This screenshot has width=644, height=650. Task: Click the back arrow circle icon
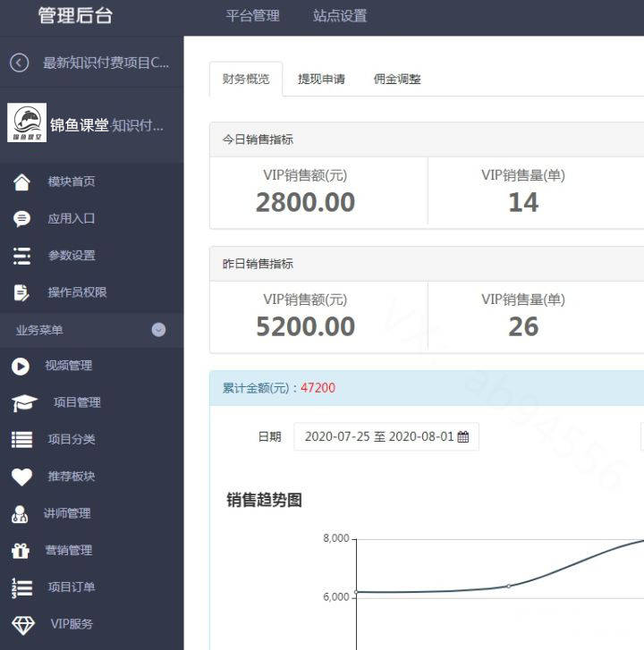[19, 63]
